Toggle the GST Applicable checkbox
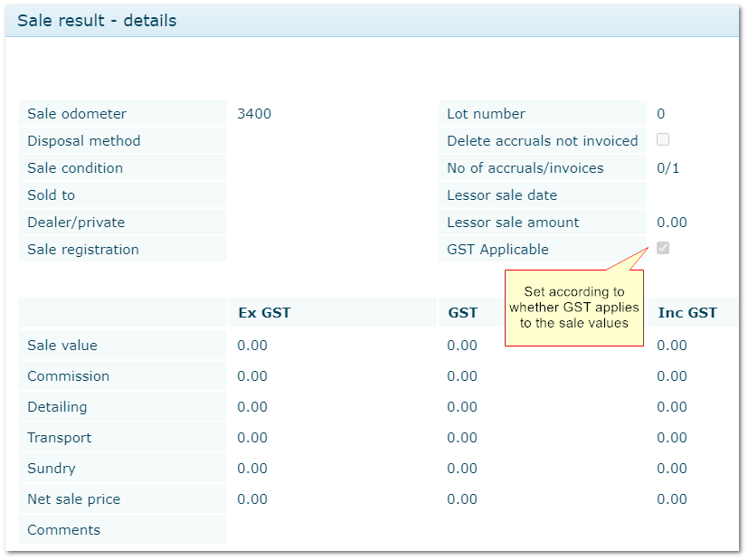This screenshot has height=560, width=748. pos(663,248)
